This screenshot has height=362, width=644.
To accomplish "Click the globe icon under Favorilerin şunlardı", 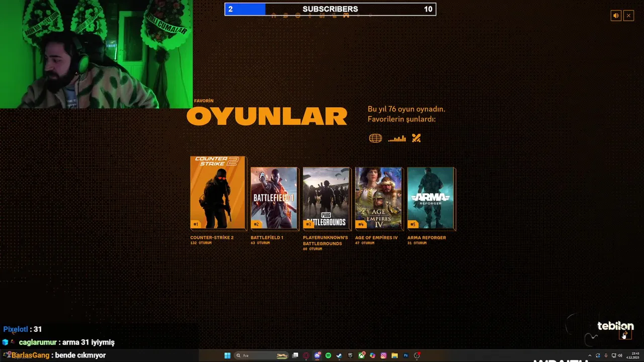I will (375, 138).
